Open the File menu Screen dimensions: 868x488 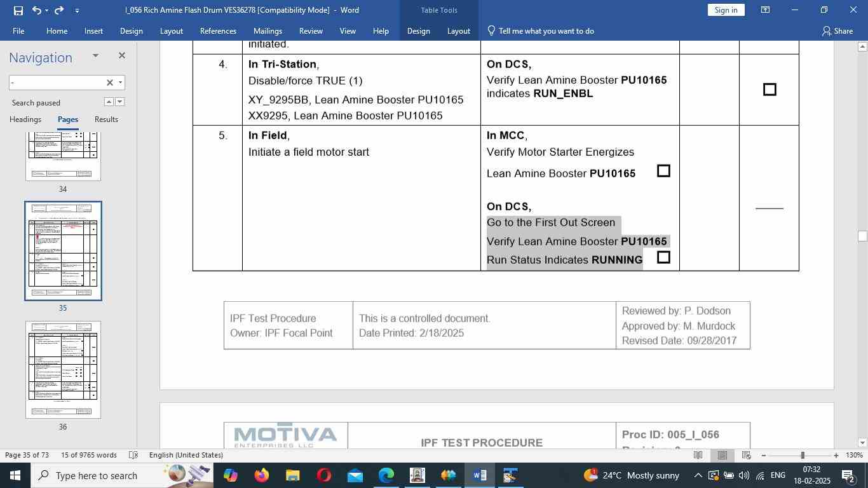click(18, 30)
